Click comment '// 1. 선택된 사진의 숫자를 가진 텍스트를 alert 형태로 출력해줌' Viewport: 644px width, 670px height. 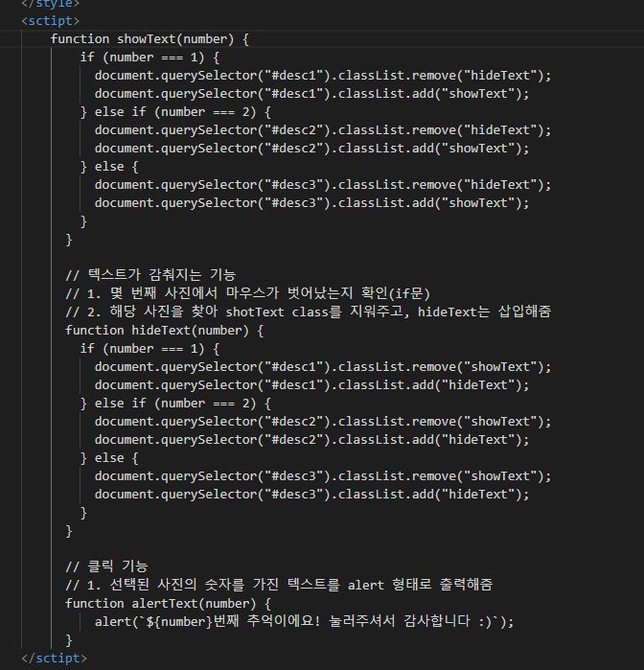tap(279, 585)
